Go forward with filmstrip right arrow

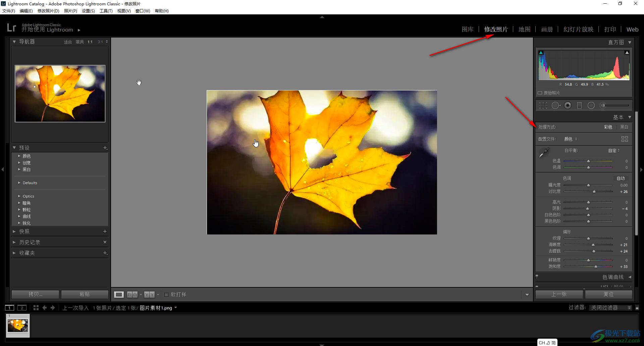click(53, 307)
